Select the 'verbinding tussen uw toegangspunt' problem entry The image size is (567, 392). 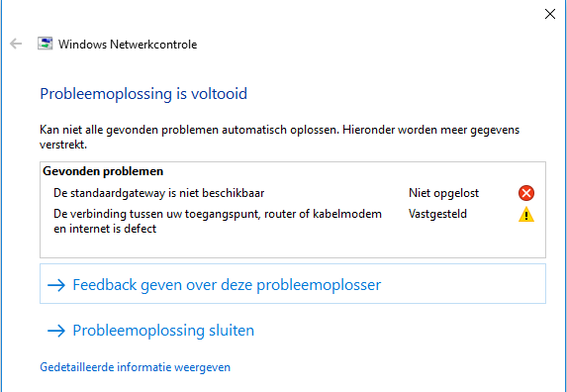coord(218,221)
